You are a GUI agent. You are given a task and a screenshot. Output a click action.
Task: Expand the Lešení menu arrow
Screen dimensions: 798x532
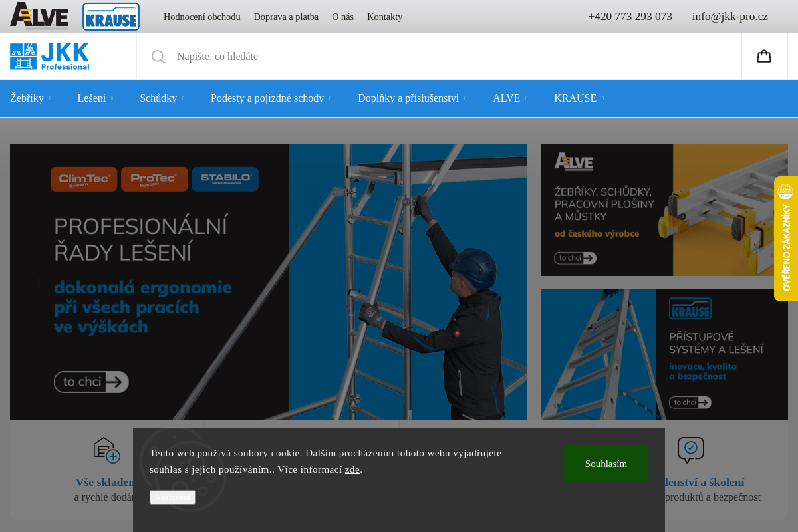tap(112, 98)
